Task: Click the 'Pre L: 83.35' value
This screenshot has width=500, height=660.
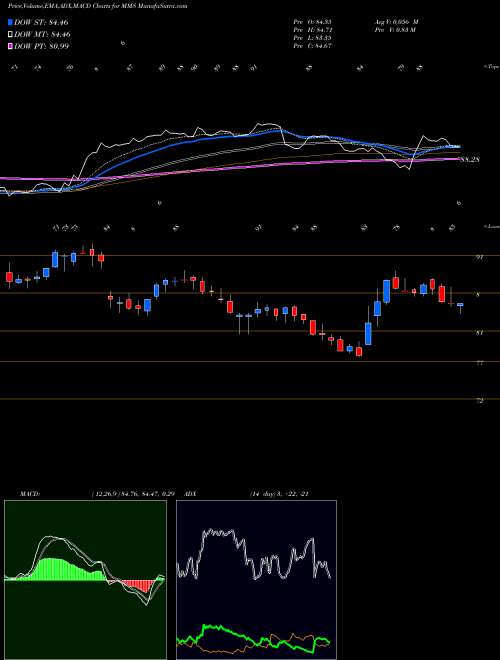Action: (313, 38)
